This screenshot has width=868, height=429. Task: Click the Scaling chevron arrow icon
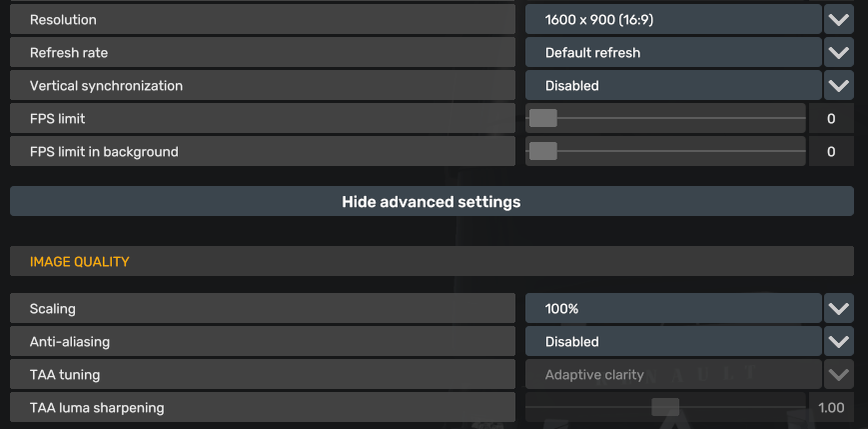point(839,308)
